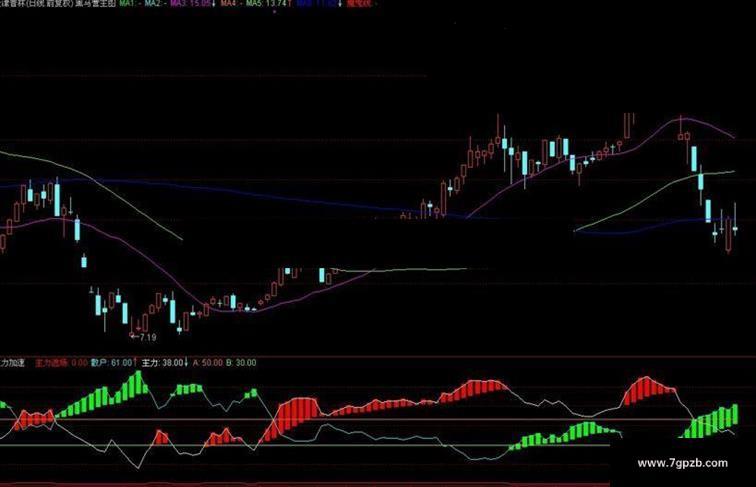Screen dimensions: 756x487
Task: Click the MA5 13.74 value label
Action: pyautogui.click(x=269, y=3)
